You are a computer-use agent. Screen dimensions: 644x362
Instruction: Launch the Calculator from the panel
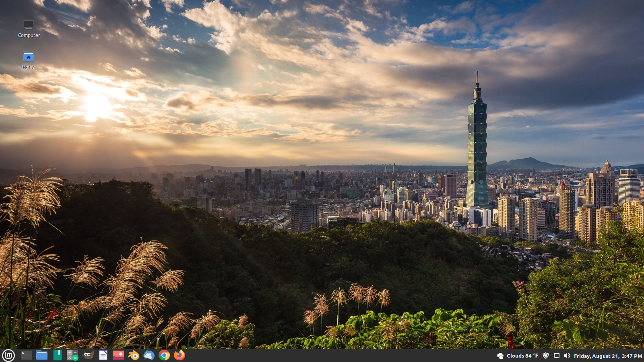[72, 355]
